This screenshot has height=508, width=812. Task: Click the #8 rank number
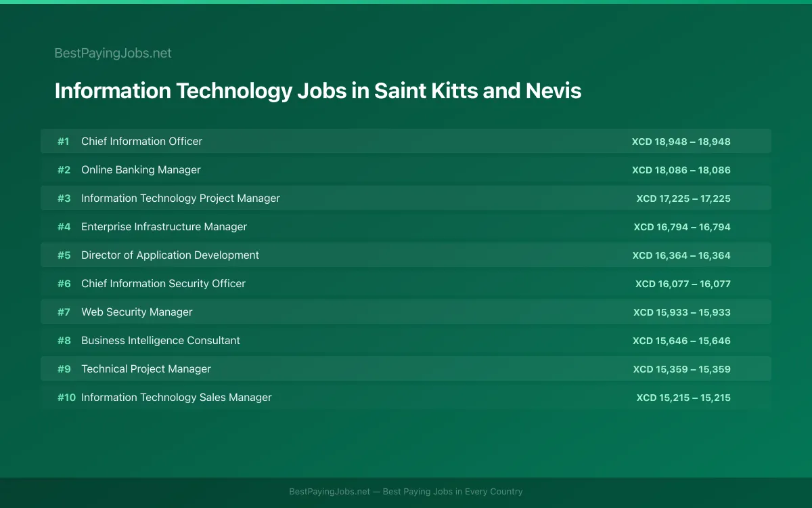point(64,340)
